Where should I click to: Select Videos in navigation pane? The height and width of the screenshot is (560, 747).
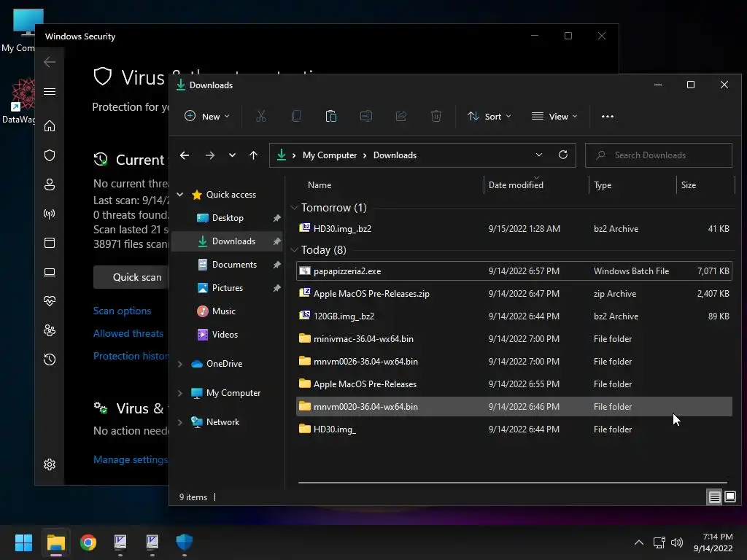pos(225,334)
